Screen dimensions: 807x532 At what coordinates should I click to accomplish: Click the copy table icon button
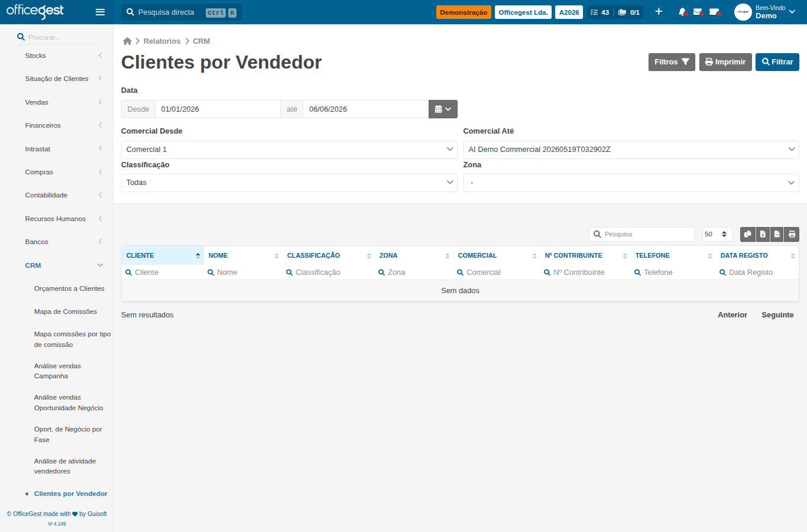coord(748,234)
